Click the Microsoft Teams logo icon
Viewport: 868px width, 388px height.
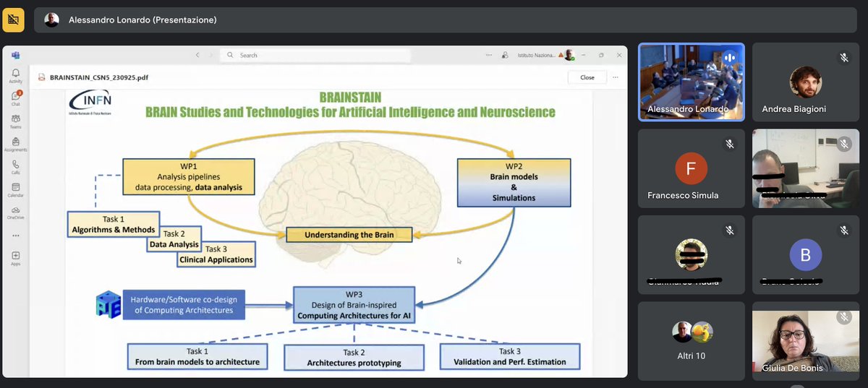point(15,55)
